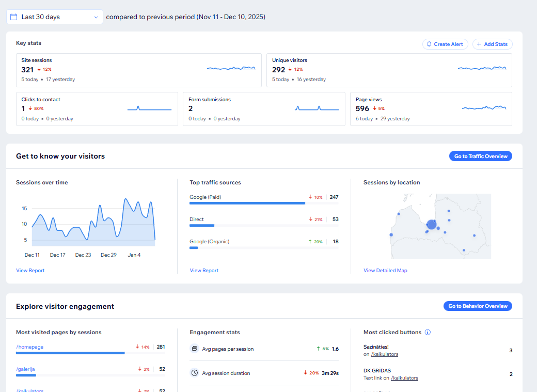Image resolution: width=537 pixels, height=392 pixels.
Task: Click the info icon beside Most clicked buttons
Action: click(428, 333)
